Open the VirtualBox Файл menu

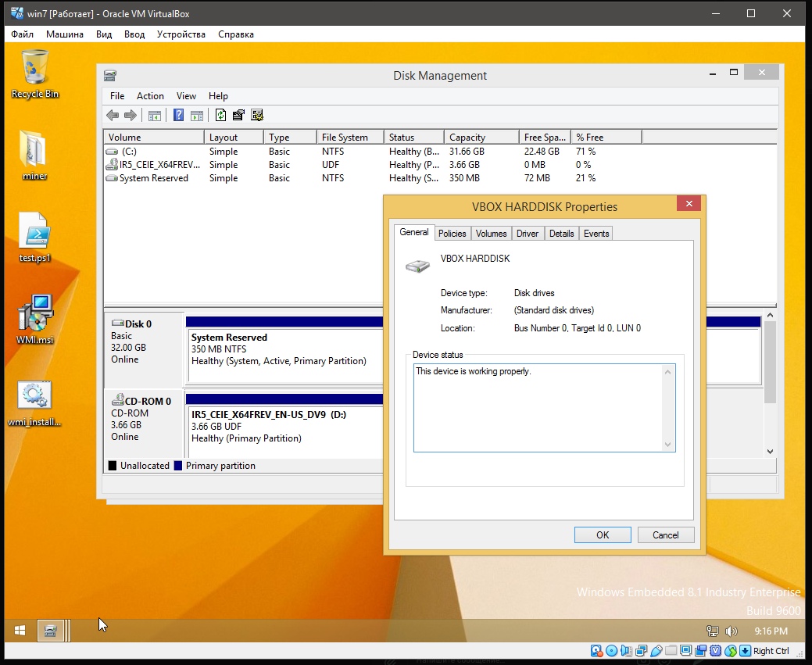pyautogui.click(x=22, y=34)
